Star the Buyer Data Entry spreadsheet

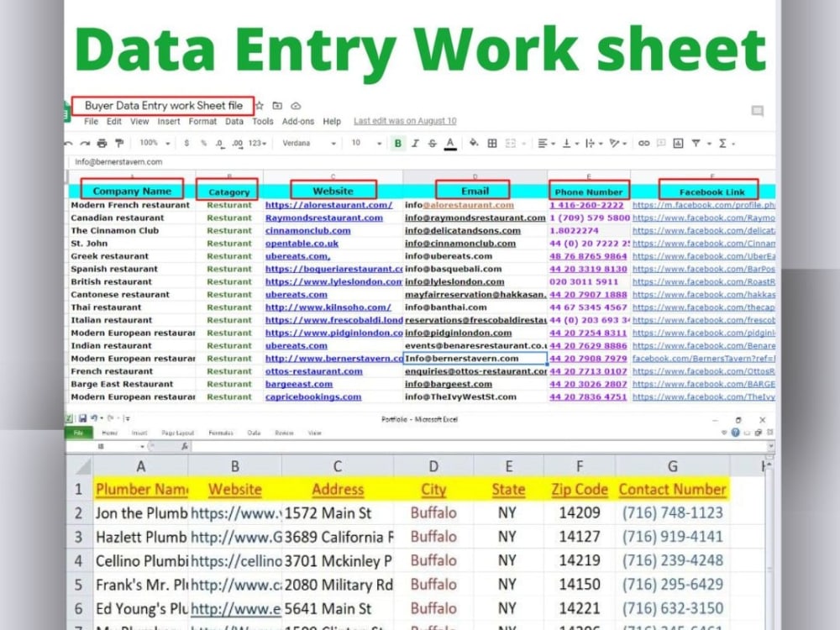262,106
